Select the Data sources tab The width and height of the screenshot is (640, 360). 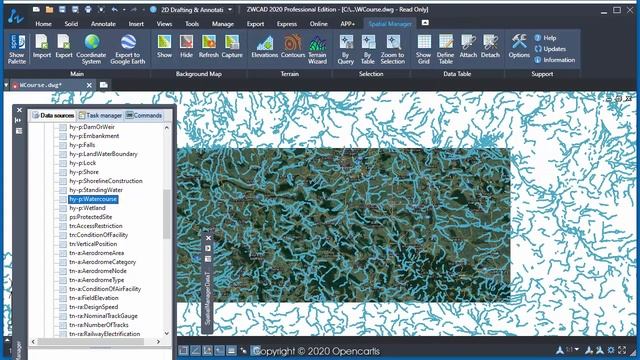(53, 116)
